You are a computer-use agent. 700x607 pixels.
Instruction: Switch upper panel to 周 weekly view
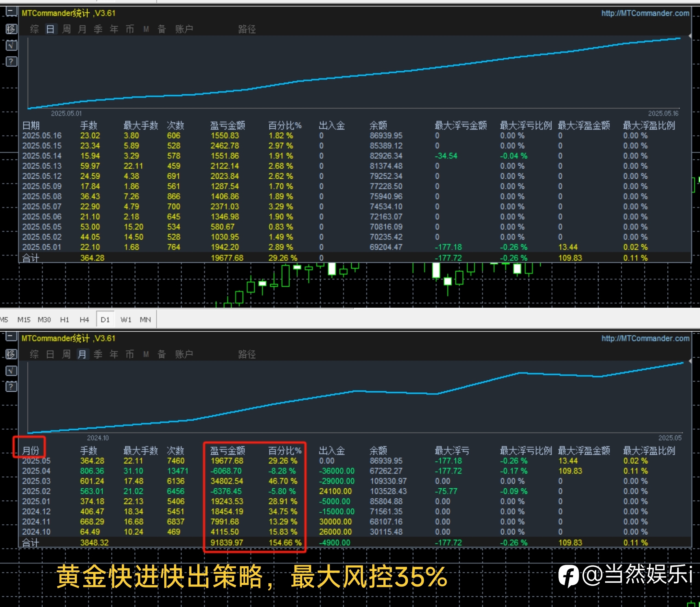pyautogui.click(x=66, y=29)
